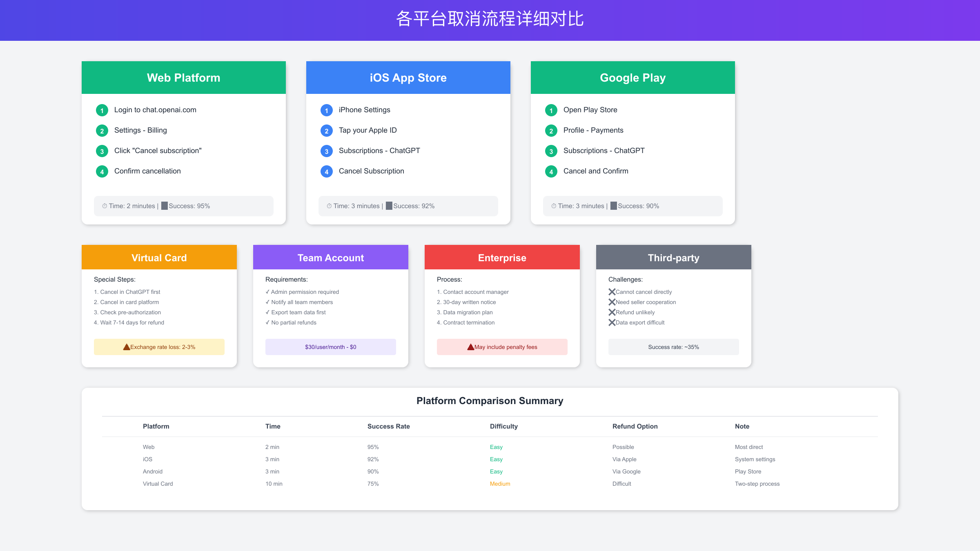Click the Note column header

click(x=742, y=426)
